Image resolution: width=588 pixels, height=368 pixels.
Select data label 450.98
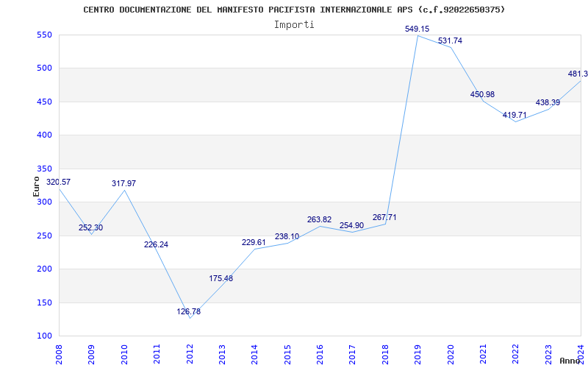[x=482, y=95]
